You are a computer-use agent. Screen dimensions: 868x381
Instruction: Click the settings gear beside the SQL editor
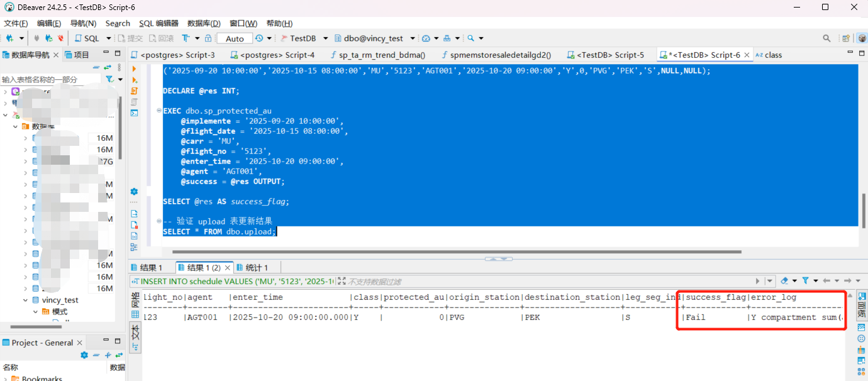tap(133, 192)
